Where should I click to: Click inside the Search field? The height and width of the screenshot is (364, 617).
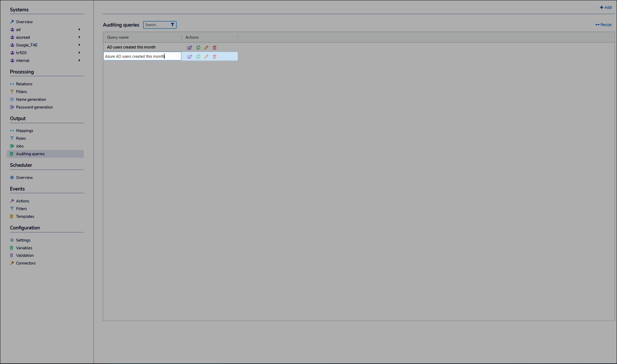click(x=156, y=24)
